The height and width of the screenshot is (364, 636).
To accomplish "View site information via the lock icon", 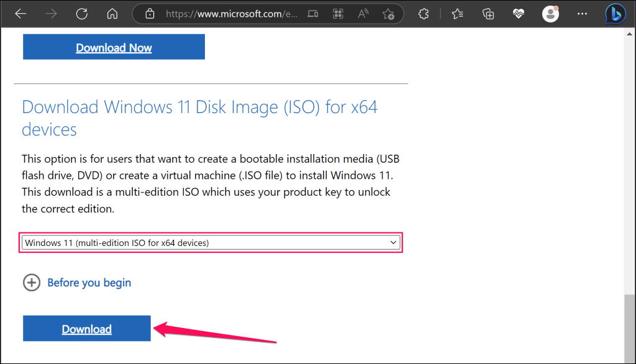I will point(148,14).
